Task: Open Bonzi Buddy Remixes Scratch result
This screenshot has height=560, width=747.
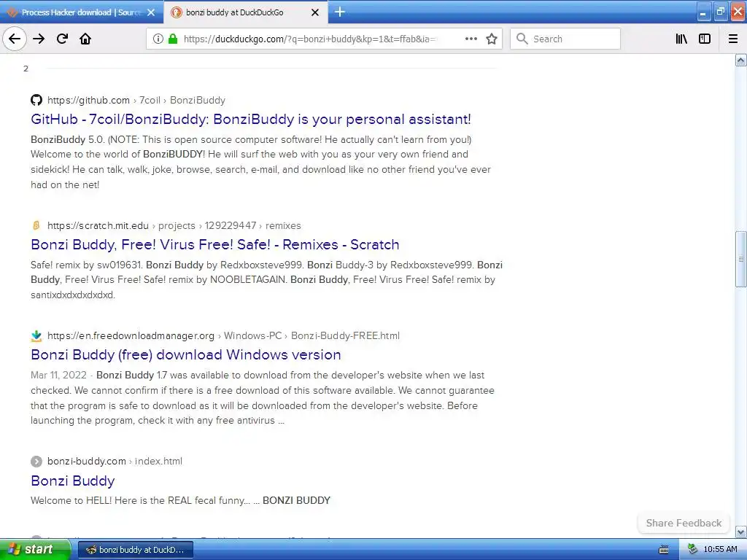Action: point(215,244)
